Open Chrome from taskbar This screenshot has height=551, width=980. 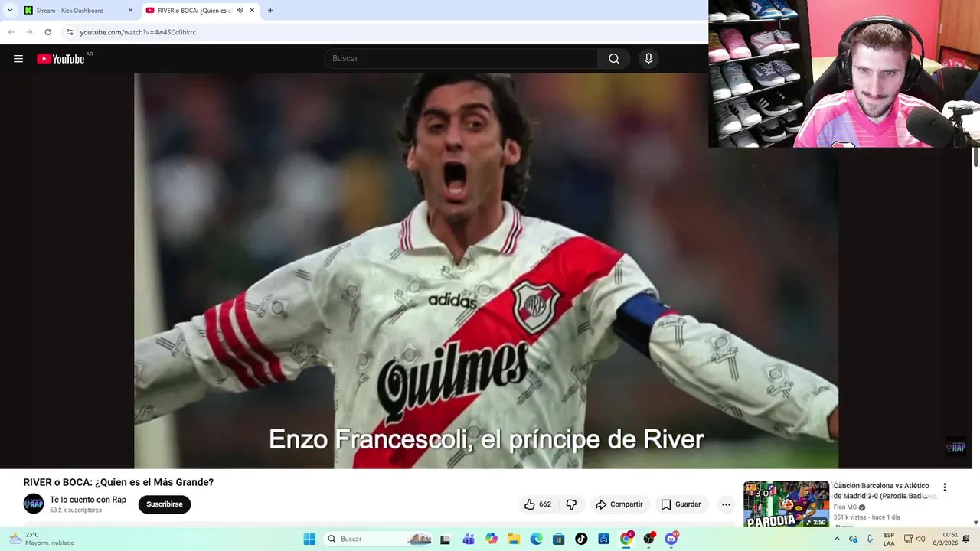(x=626, y=539)
